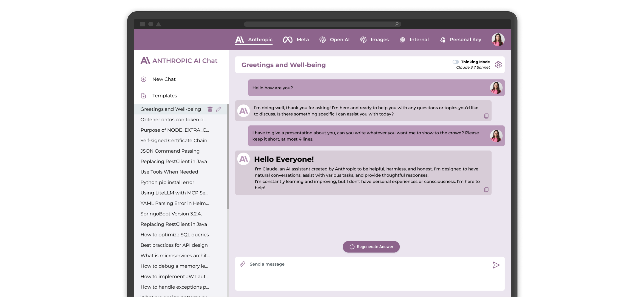This screenshot has height=297, width=644.
Task: Click the Anthropic logo in top nav
Action: pos(239,39)
